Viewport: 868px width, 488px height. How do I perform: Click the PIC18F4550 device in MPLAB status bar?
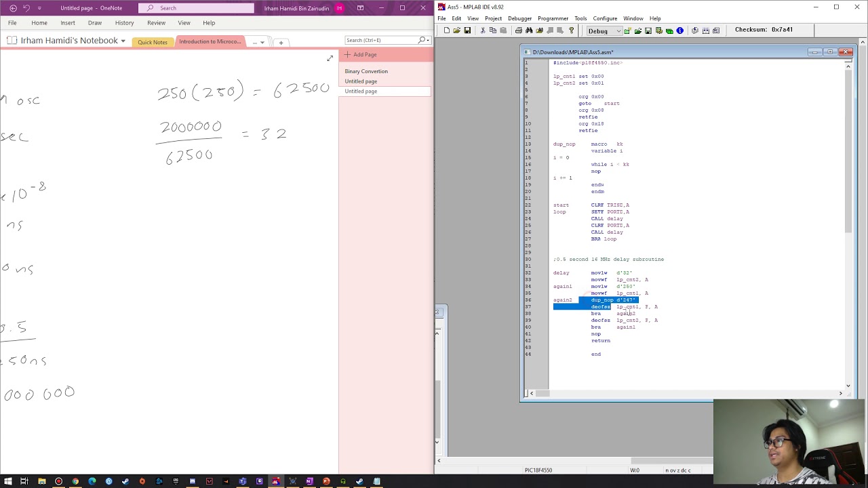pyautogui.click(x=538, y=470)
